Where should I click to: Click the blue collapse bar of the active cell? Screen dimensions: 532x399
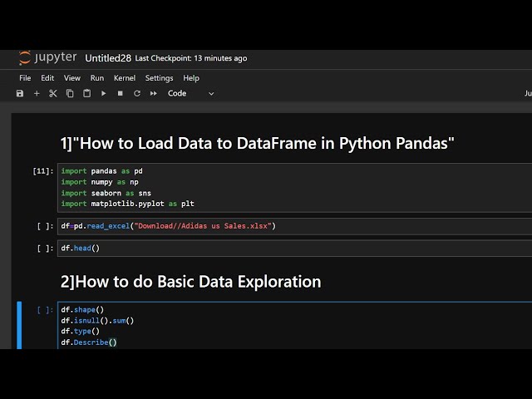(19, 325)
